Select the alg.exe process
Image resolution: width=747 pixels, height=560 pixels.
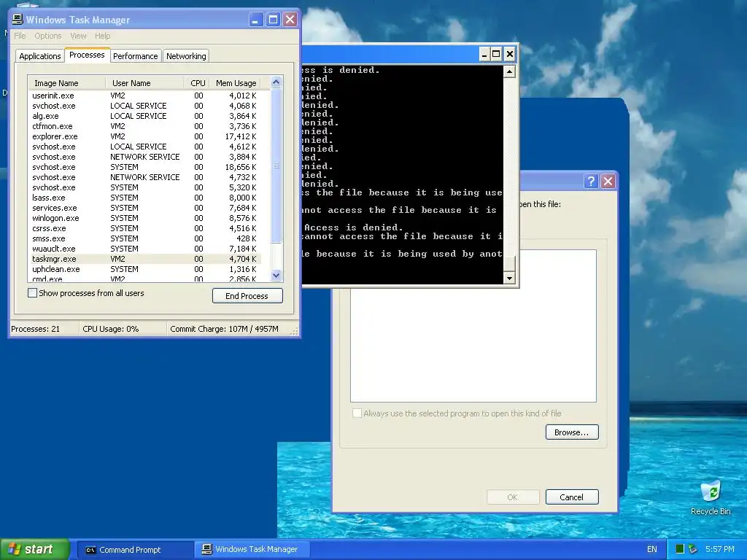[144, 116]
